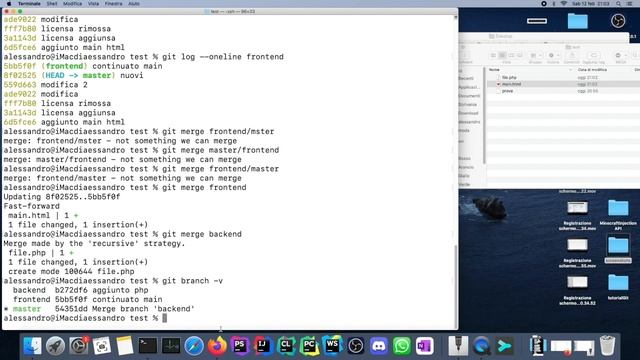The height and width of the screenshot is (360, 640).
Task: Open Launchpad rocket icon in Dock
Action: [x=56, y=346]
